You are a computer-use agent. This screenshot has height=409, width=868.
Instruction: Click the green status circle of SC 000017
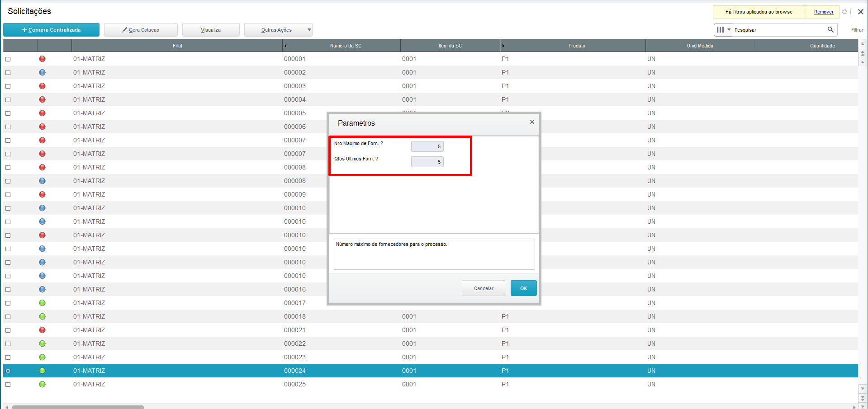[42, 303]
